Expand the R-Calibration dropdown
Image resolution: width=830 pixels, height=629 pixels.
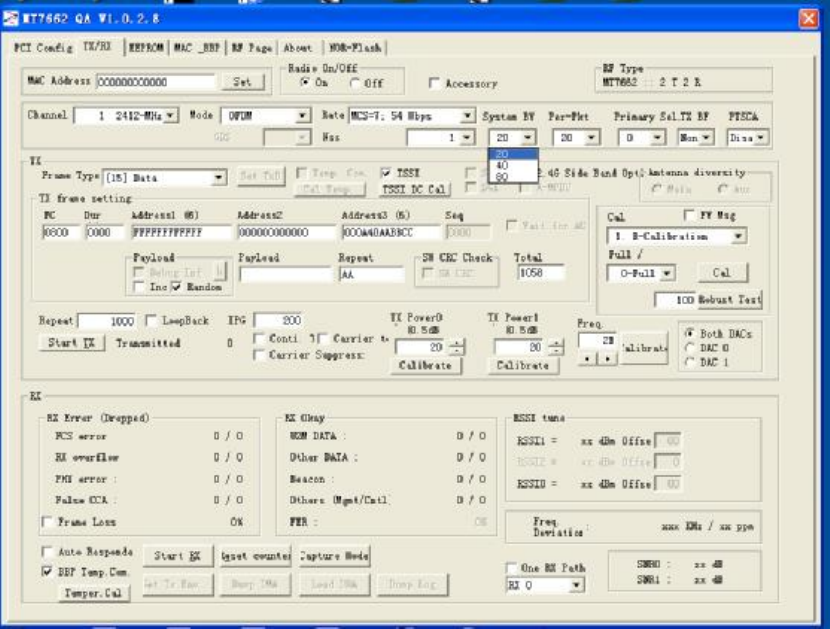pyautogui.click(x=738, y=236)
